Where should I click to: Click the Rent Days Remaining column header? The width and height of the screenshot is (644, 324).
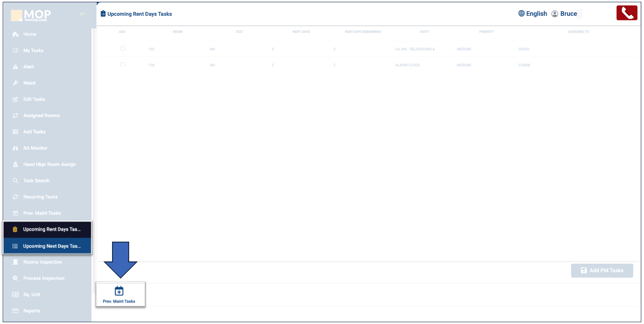click(363, 32)
